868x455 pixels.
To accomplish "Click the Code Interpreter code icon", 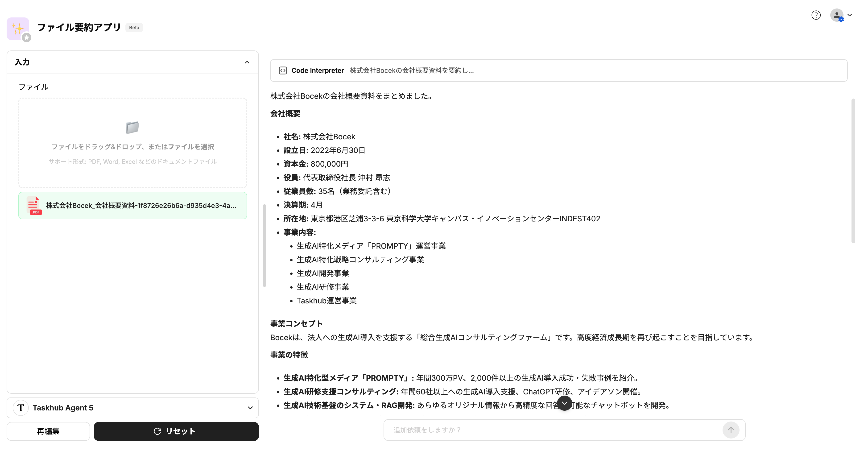I will coord(283,70).
